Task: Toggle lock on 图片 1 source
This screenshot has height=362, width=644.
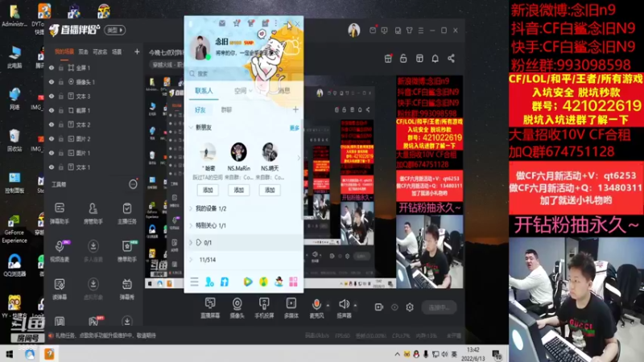Action: coord(61,153)
